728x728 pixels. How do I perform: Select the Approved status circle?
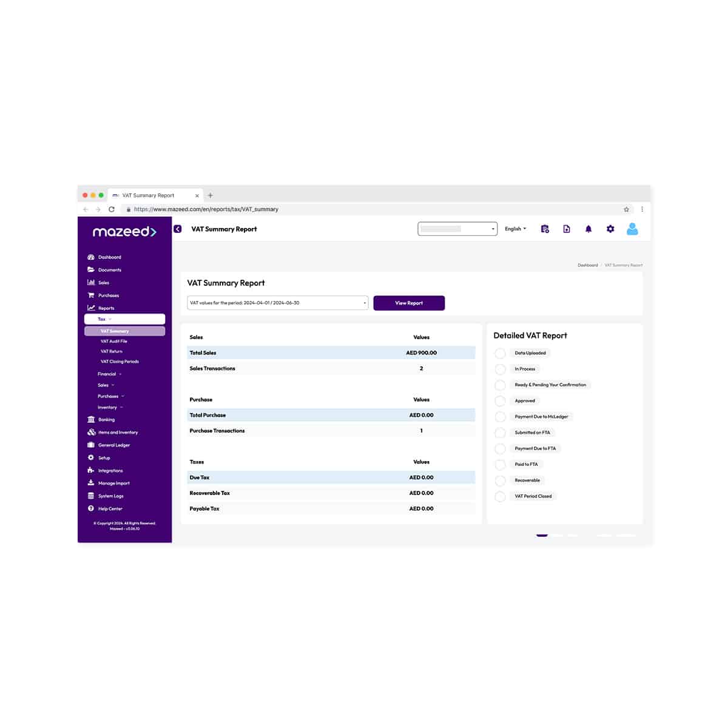(500, 401)
